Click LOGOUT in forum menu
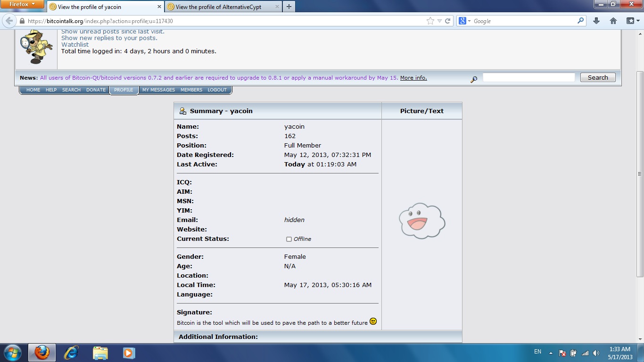Viewport: 644px width, 362px height. [x=217, y=90]
